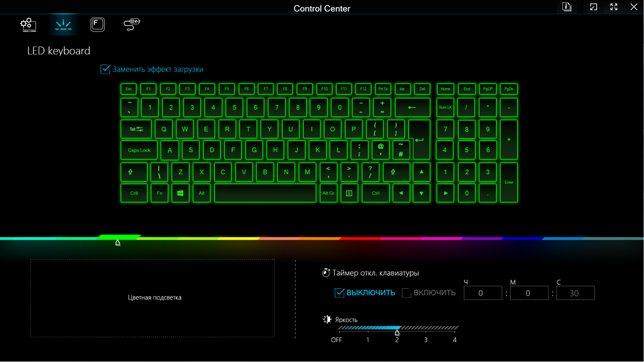The width and height of the screenshot is (644, 362).
Task: Open the mouse and cable device tab
Action: click(131, 25)
